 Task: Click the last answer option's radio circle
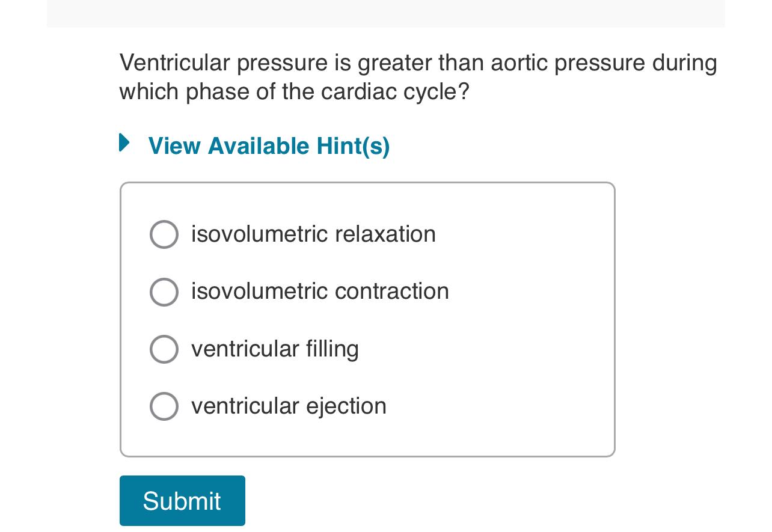(164, 406)
